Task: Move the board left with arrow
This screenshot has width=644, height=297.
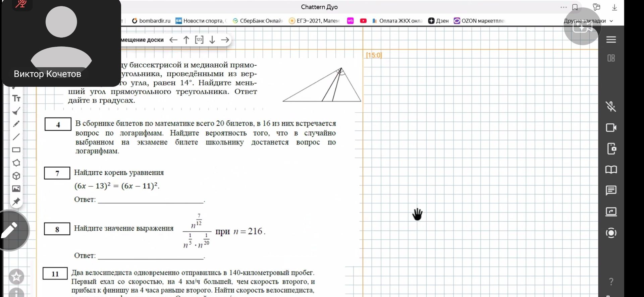Action: pos(173,40)
